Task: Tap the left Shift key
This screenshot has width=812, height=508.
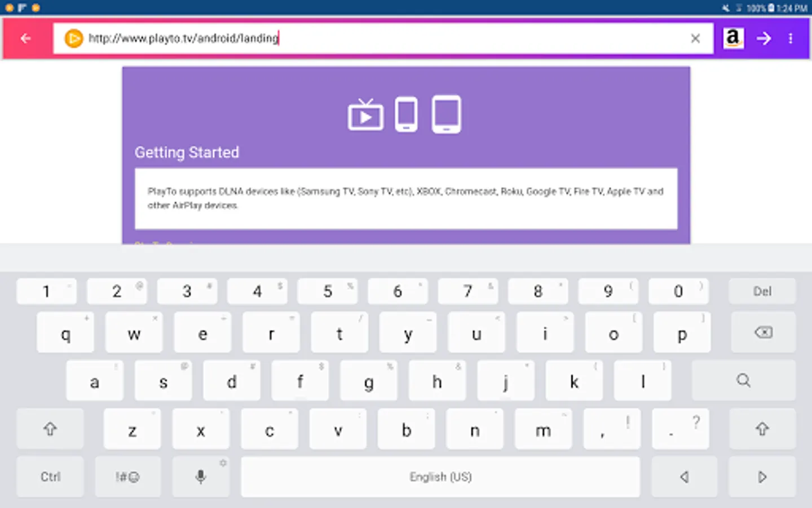Action: 50,429
